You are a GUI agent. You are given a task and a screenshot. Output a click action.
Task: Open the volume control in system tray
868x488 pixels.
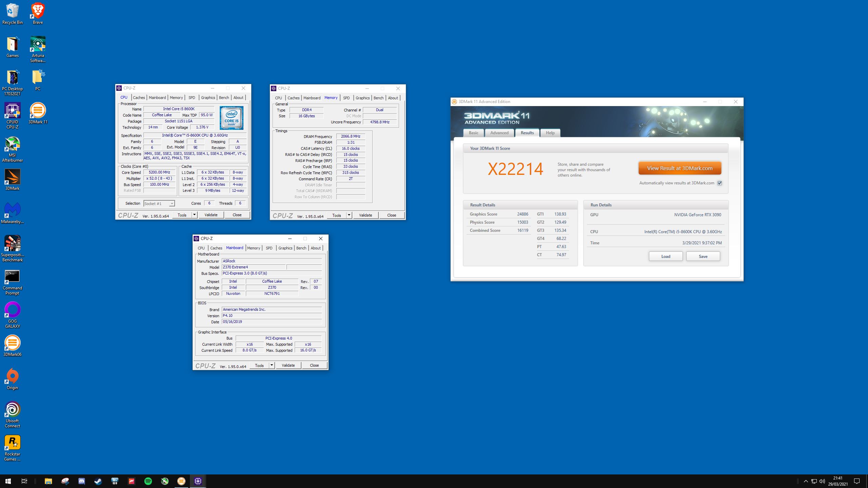(x=822, y=481)
